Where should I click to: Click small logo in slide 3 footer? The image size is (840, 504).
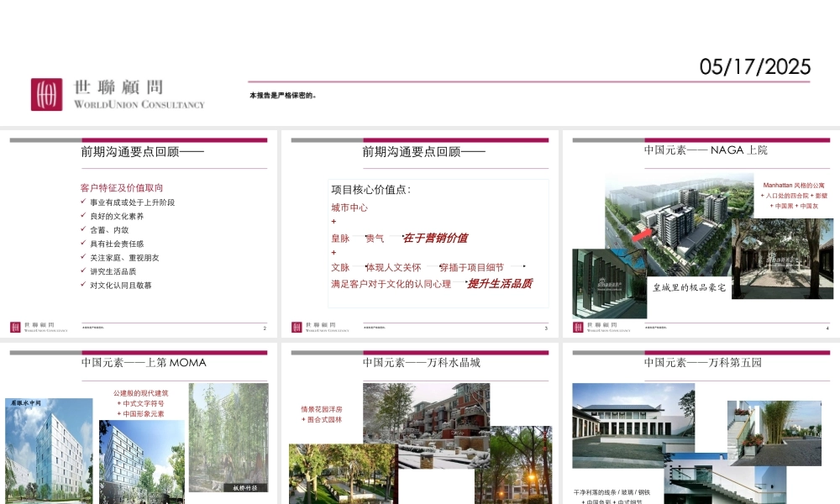point(320,327)
